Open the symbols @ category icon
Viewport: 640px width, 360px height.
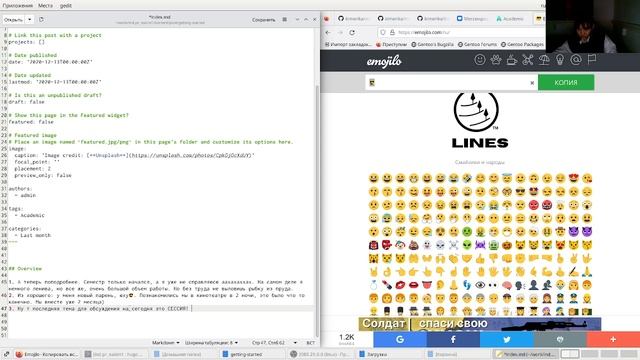point(576,60)
